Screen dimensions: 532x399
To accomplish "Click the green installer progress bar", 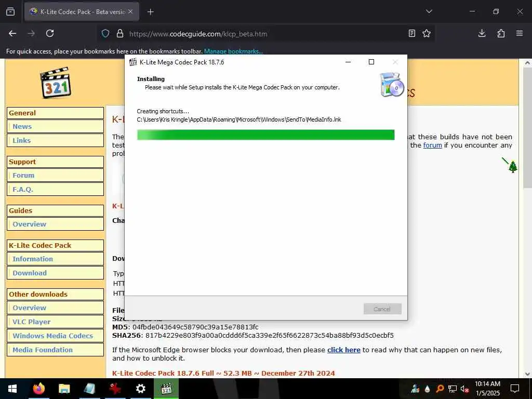I will coord(265,135).
